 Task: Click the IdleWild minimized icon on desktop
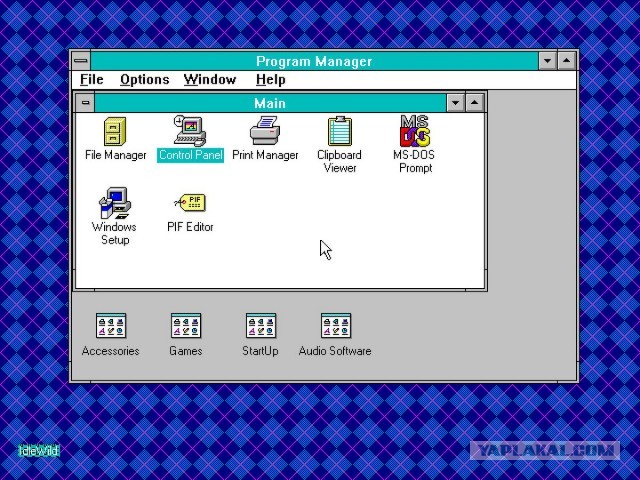pos(39,451)
